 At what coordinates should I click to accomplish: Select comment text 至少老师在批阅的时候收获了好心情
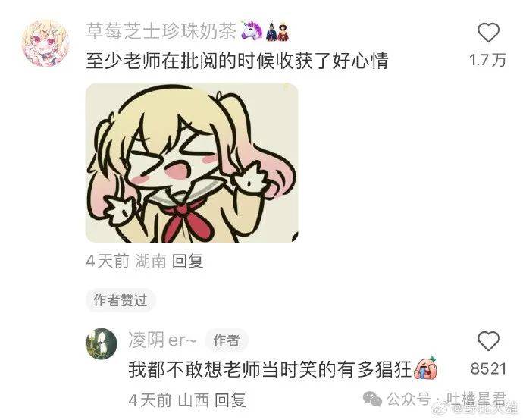click(237, 61)
